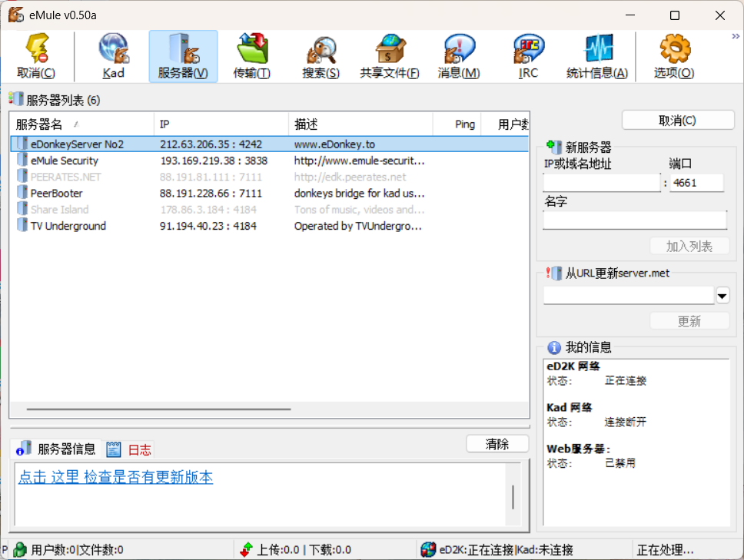744x560 pixels.
Task: Click the eMule title bar app icon
Action: (x=16, y=15)
